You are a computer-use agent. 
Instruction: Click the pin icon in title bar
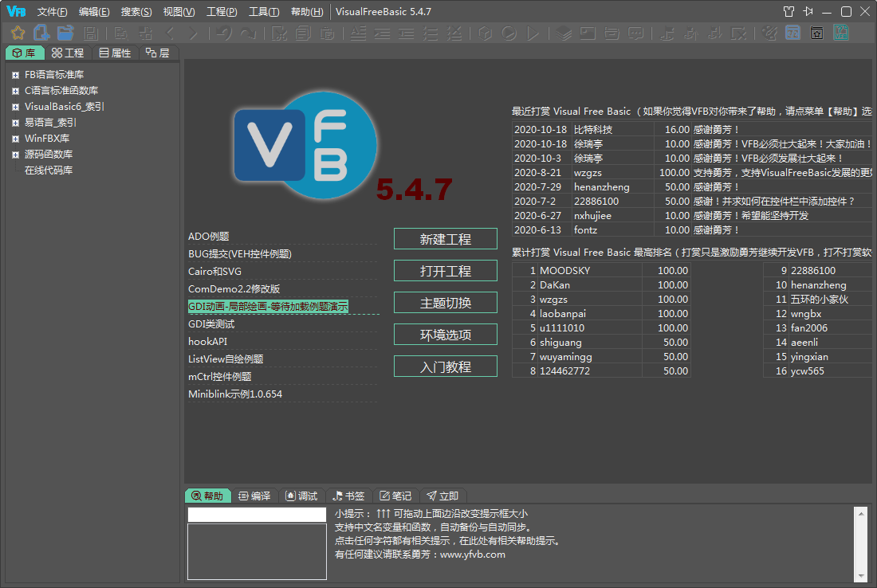click(x=808, y=12)
